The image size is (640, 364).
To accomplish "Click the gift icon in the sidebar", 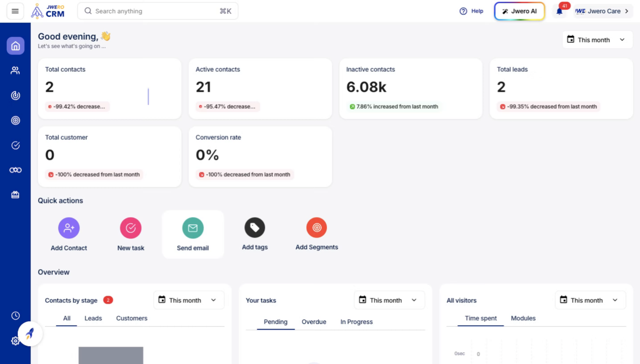I will [x=15, y=195].
